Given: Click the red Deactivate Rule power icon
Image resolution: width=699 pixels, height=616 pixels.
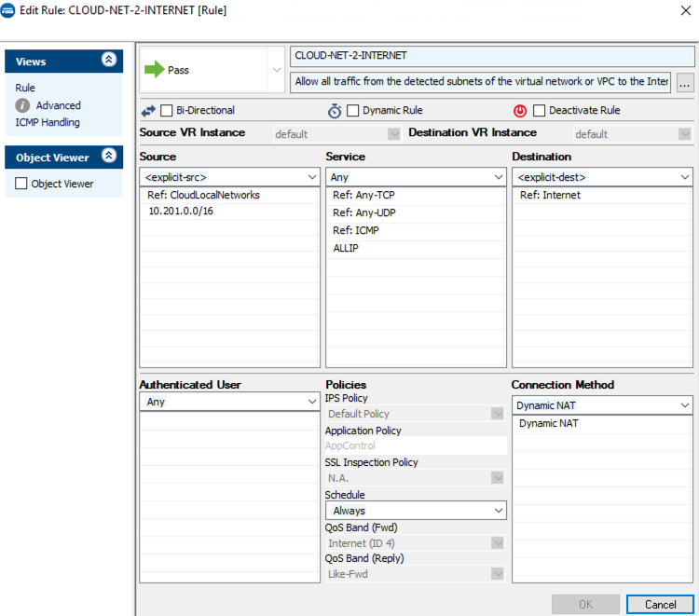Looking at the screenshot, I should click(520, 111).
